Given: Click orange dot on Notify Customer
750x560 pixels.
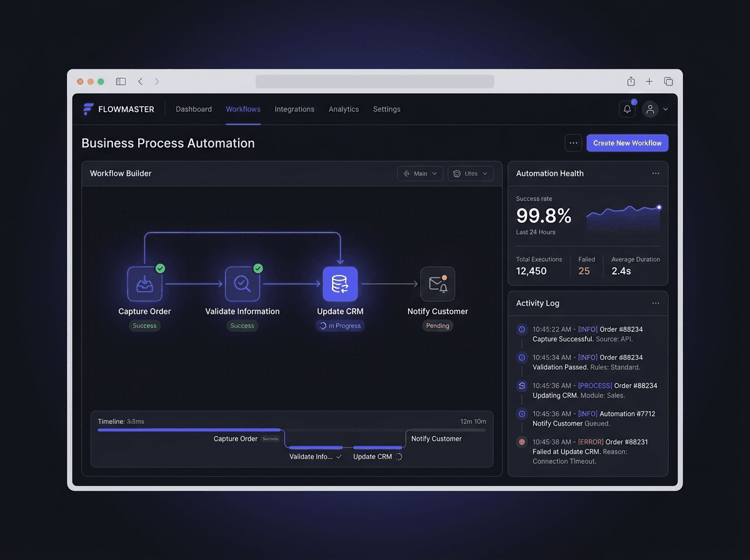Looking at the screenshot, I should [x=444, y=277].
